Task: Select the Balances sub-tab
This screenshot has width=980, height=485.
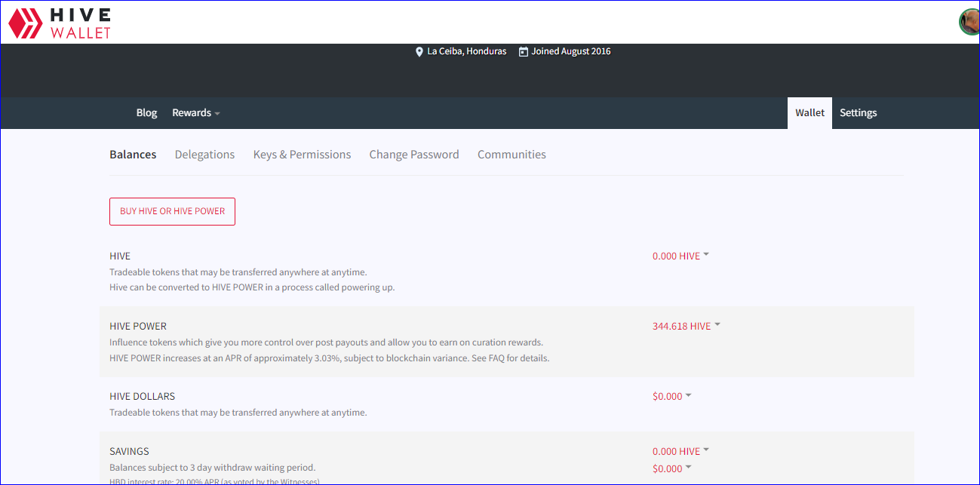Action: 133,155
